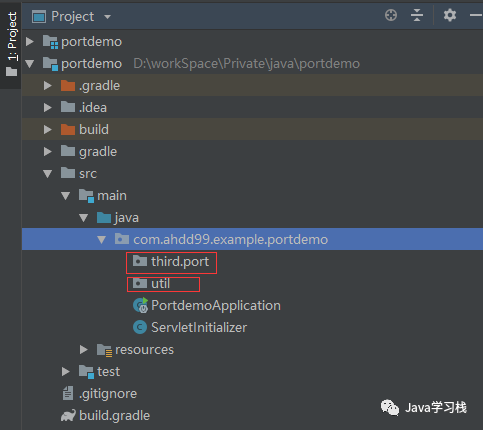This screenshot has width=483, height=430.
Task: Click the resources folder icon
Action: click(x=104, y=350)
